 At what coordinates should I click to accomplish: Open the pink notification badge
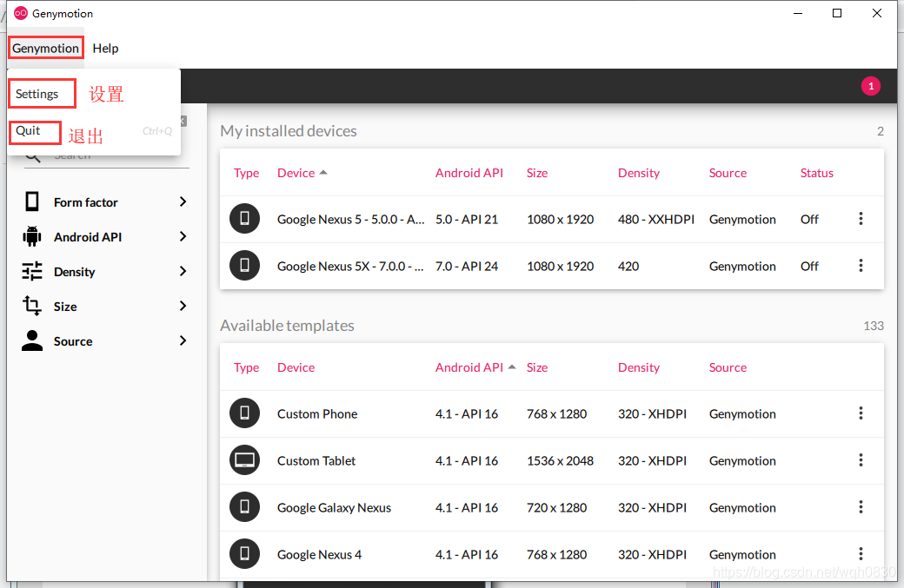871,86
